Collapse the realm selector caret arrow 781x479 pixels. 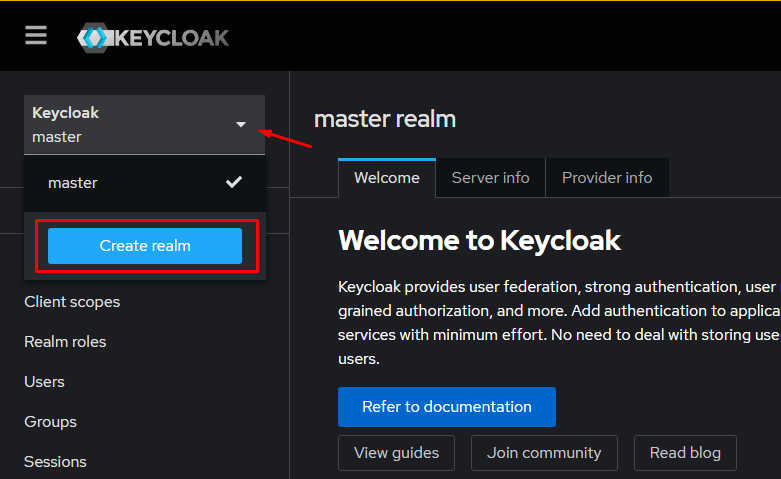tap(241, 125)
